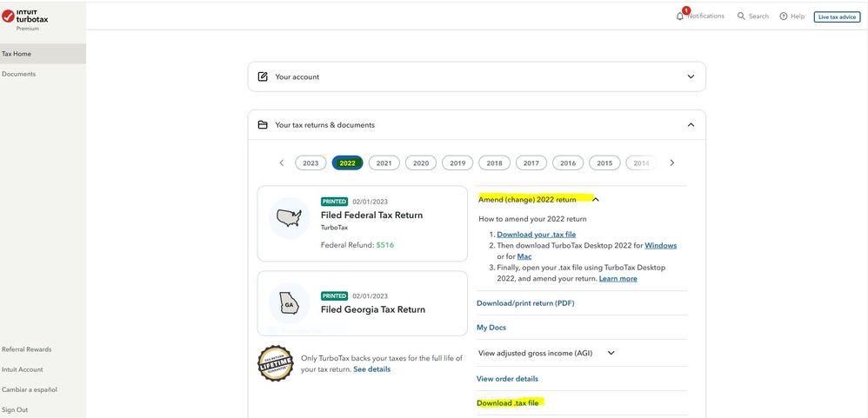Click the Notifications label
Image resolution: width=868 pixels, height=418 pixels.
tap(706, 16)
